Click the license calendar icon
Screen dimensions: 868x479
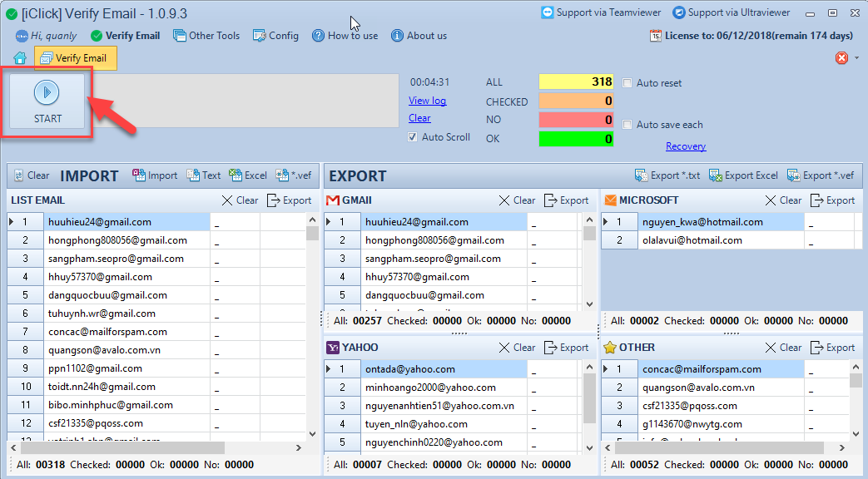pos(656,36)
